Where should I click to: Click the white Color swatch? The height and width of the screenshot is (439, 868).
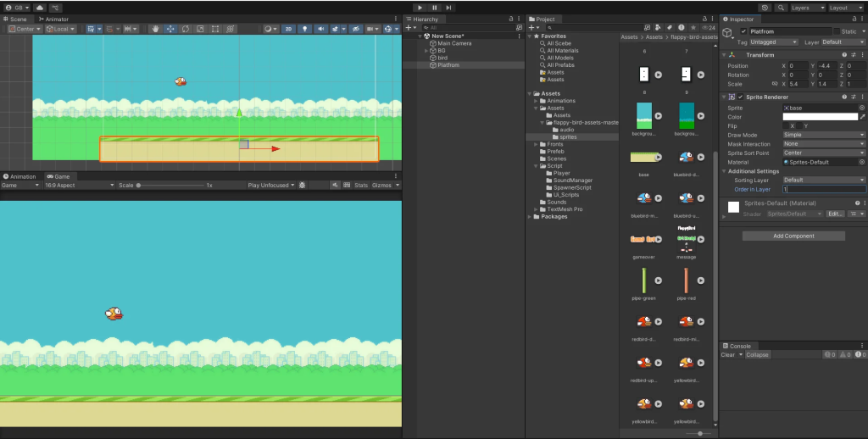click(821, 117)
